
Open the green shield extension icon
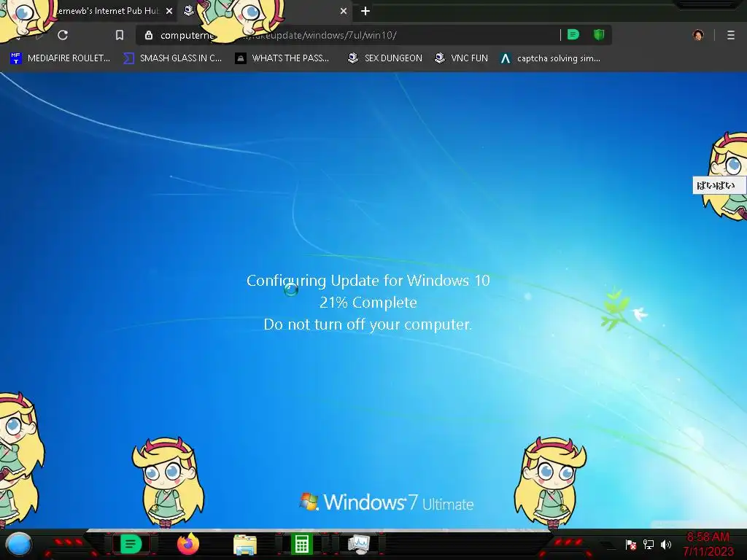(599, 35)
